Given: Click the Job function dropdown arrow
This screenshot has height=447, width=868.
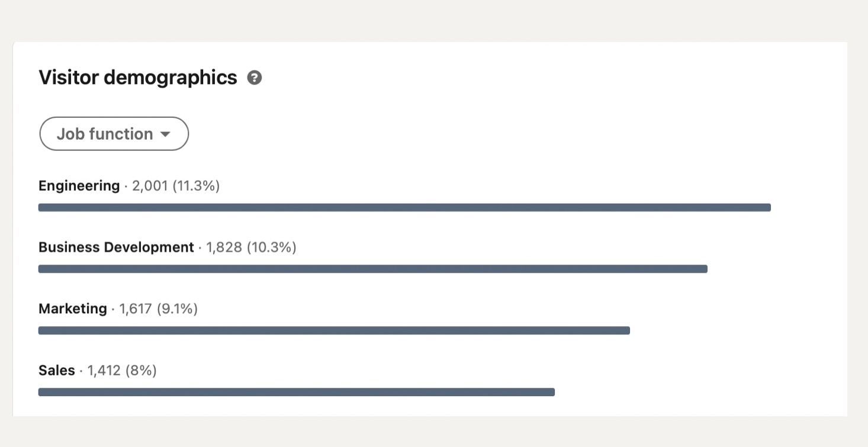Looking at the screenshot, I should [165, 134].
